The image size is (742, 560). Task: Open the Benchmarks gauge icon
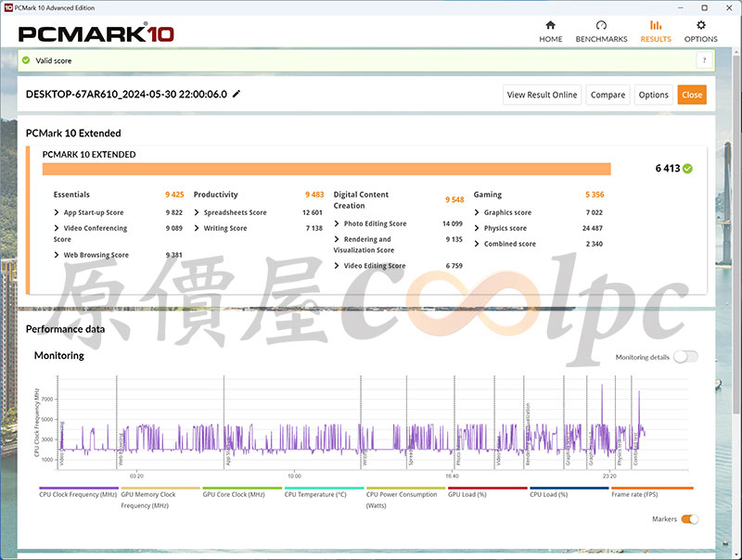(x=601, y=25)
